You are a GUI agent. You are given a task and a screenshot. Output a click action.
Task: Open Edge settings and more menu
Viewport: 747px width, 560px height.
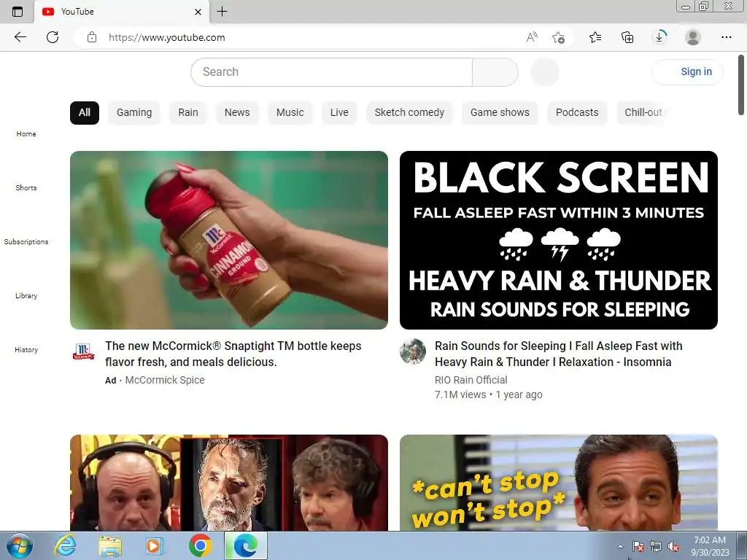pos(726,37)
